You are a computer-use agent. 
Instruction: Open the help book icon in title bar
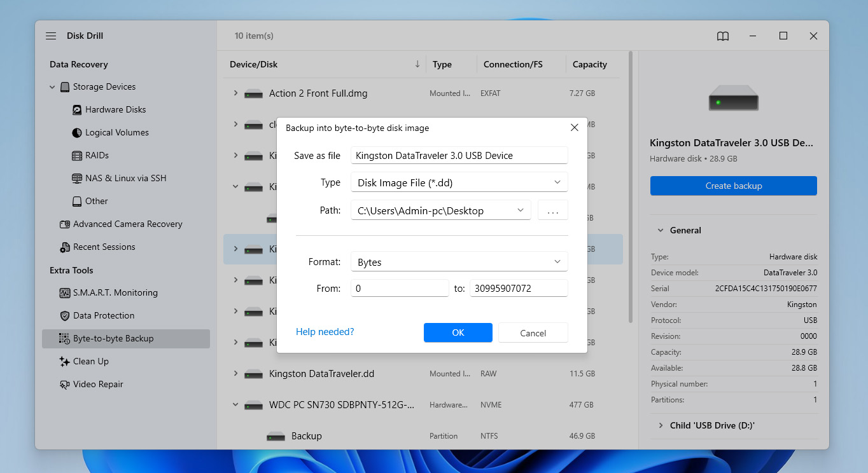click(723, 36)
